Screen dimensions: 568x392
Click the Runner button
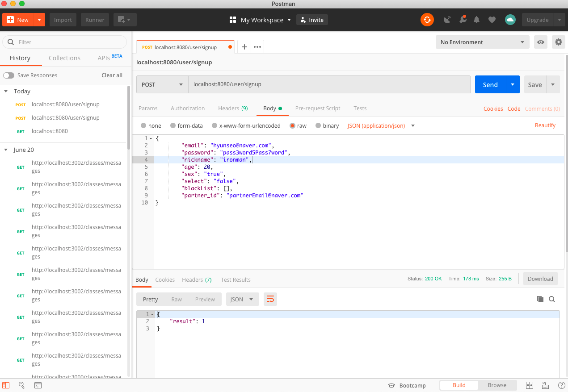pos(95,20)
